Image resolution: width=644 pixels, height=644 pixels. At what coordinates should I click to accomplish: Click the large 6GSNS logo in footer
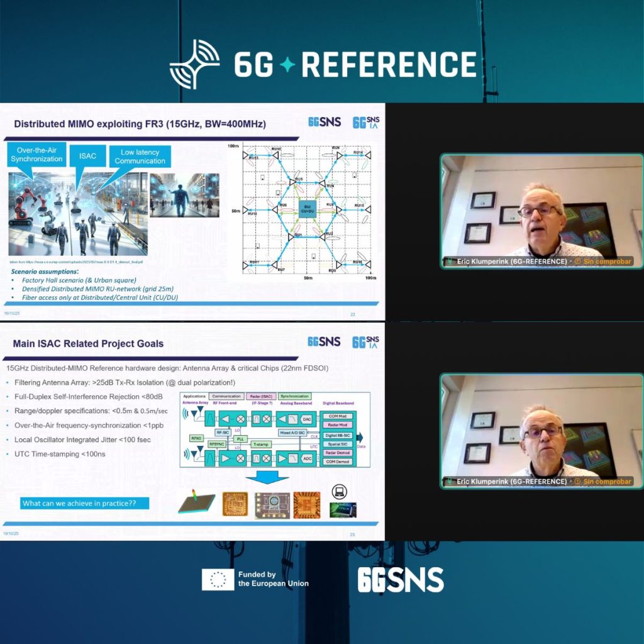pos(401,580)
